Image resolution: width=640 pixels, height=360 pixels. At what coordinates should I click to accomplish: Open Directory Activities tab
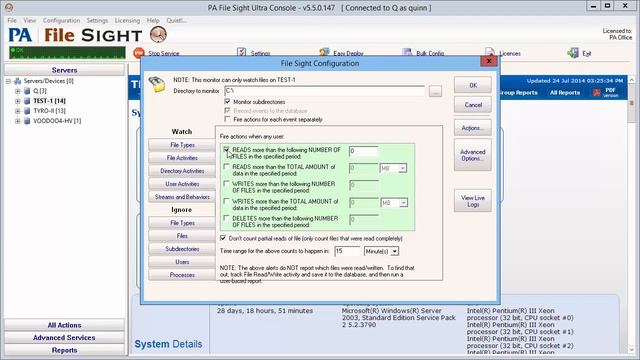tap(182, 171)
